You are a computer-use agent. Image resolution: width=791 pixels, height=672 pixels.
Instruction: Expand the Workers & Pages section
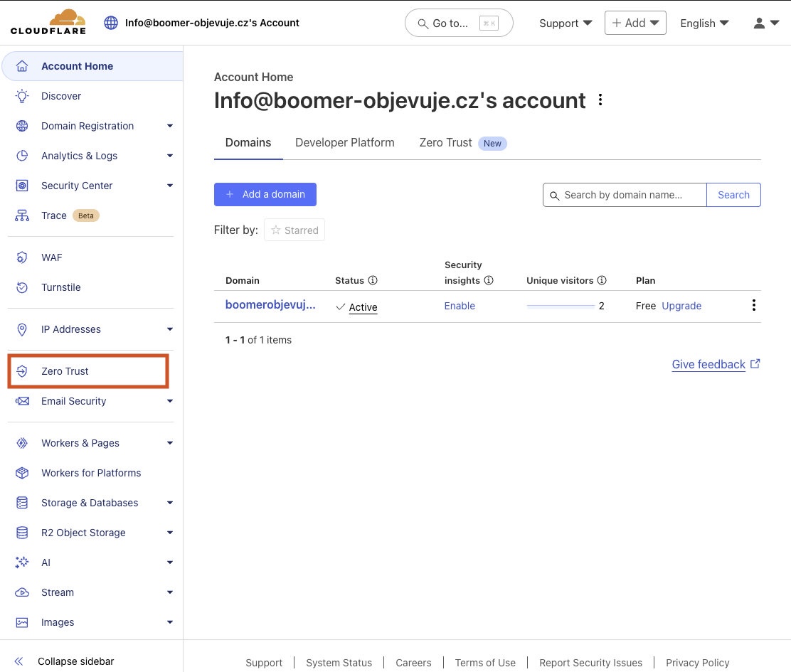click(169, 444)
